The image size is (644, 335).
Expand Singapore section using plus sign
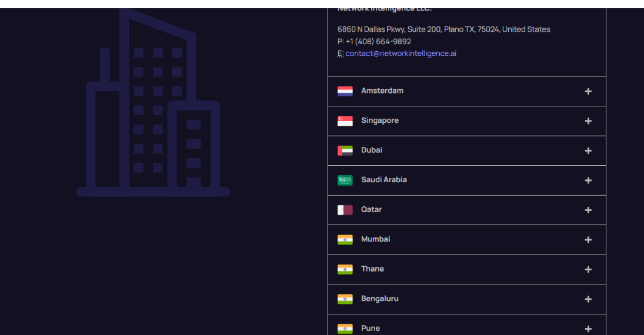click(x=588, y=121)
